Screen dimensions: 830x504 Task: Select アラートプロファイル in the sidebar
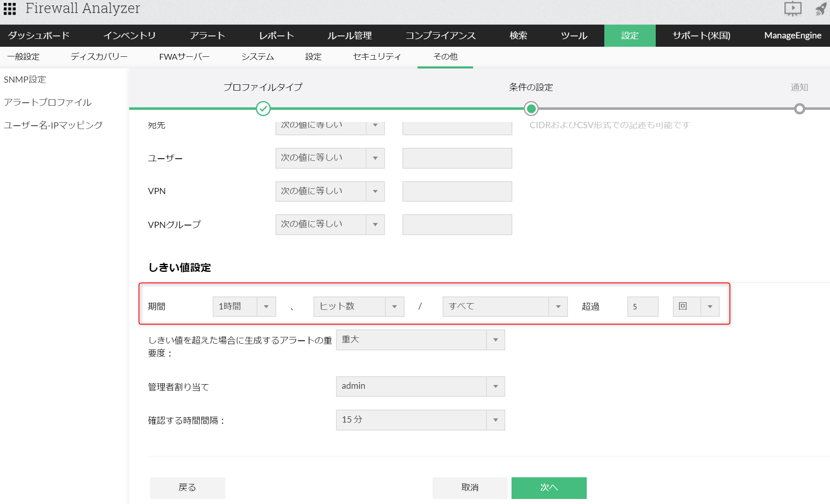(48, 102)
